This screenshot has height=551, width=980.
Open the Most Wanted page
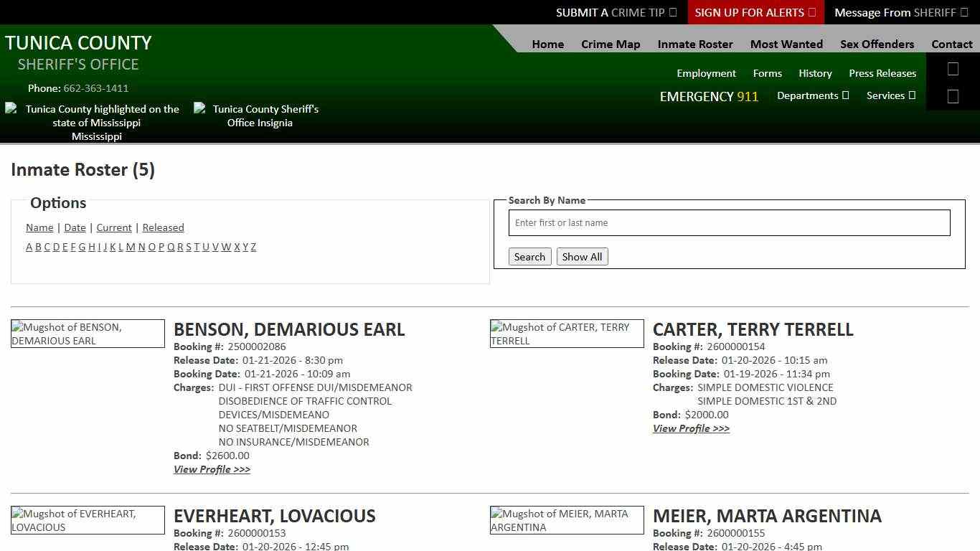[x=786, y=44]
